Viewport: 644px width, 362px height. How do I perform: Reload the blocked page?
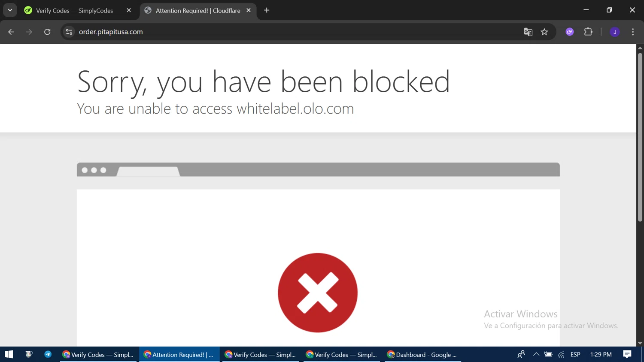click(x=47, y=32)
